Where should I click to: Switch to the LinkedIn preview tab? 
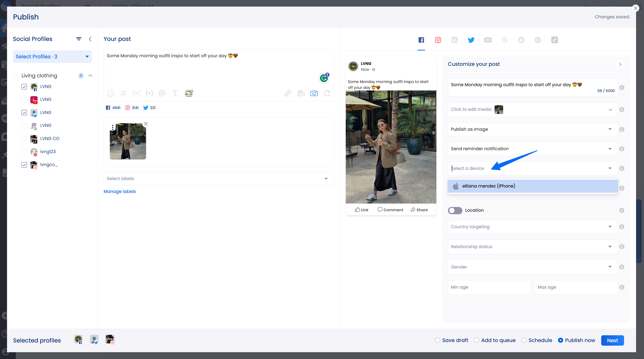pyautogui.click(x=454, y=40)
